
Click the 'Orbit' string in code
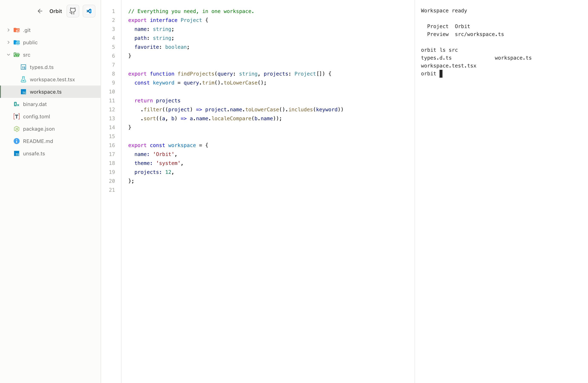pyautogui.click(x=164, y=154)
